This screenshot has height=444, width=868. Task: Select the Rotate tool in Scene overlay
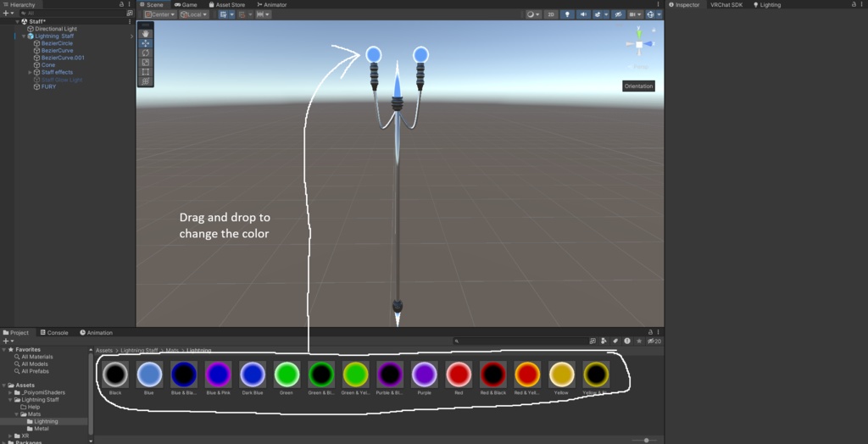coord(146,53)
